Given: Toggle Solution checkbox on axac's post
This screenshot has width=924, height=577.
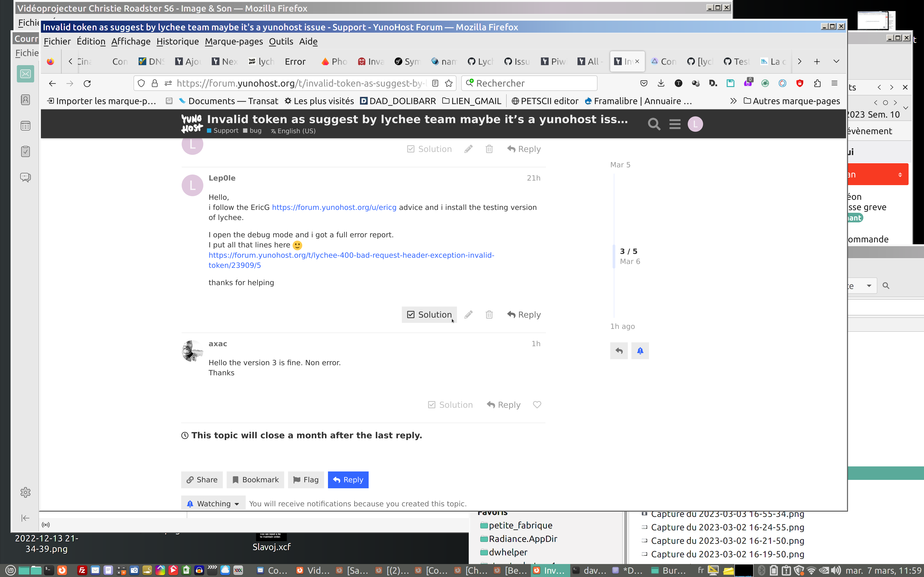Looking at the screenshot, I should (x=450, y=405).
